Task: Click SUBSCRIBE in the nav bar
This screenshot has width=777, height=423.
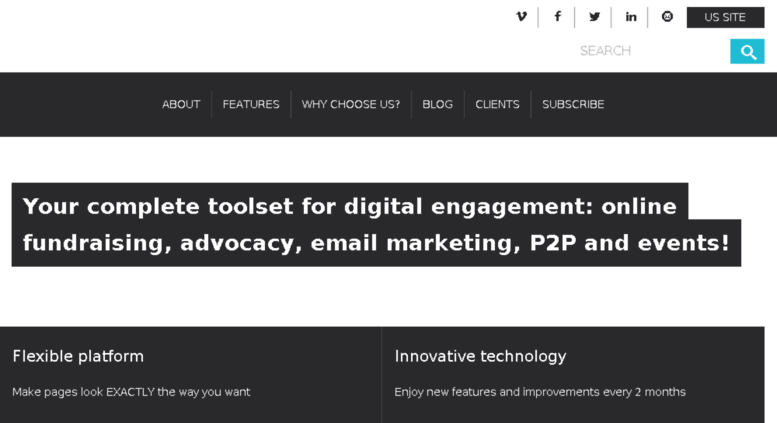Action: pos(573,105)
